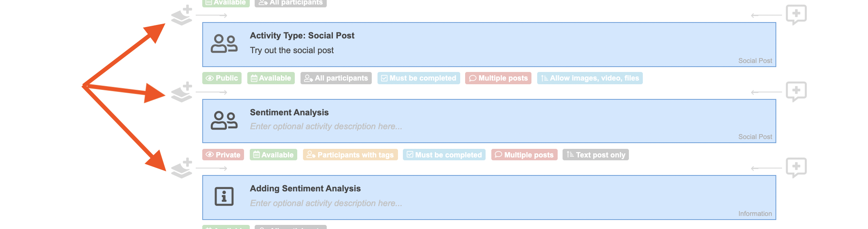The width and height of the screenshot is (868, 229).
Task: Click the grey All participants tag
Action: point(336,78)
